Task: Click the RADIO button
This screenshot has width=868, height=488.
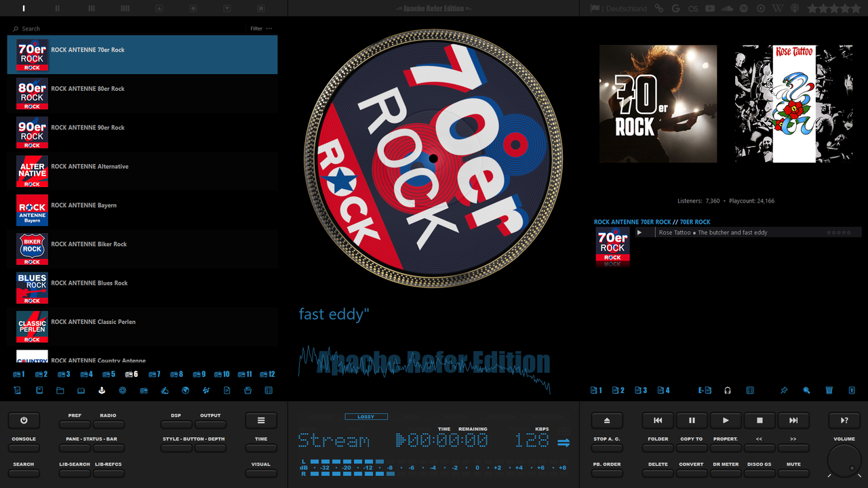Action: (x=108, y=424)
